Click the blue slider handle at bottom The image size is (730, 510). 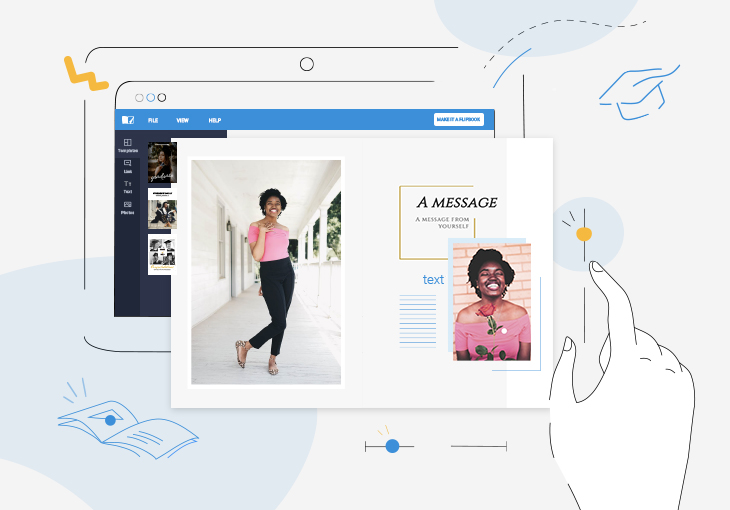pyautogui.click(x=392, y=446)
